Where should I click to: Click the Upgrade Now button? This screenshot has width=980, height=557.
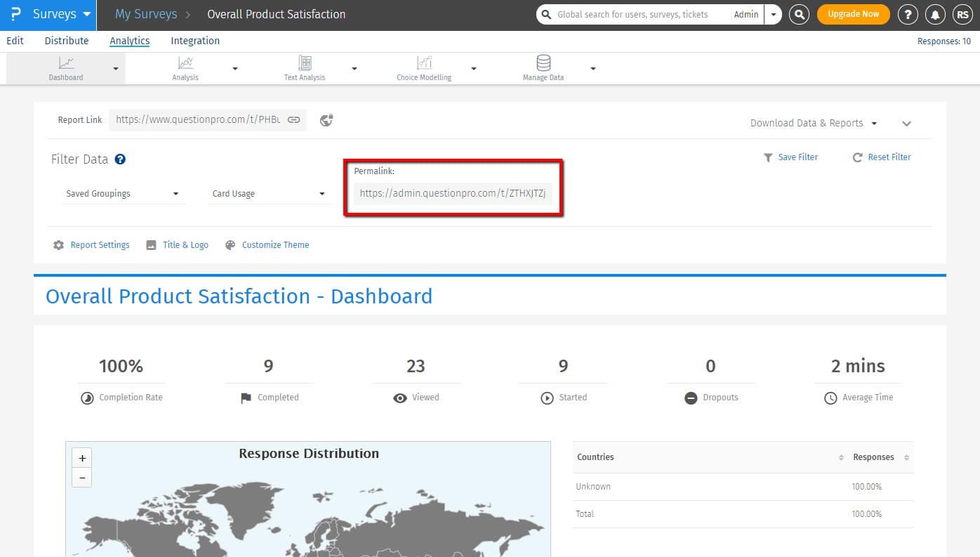click(853, 14)
